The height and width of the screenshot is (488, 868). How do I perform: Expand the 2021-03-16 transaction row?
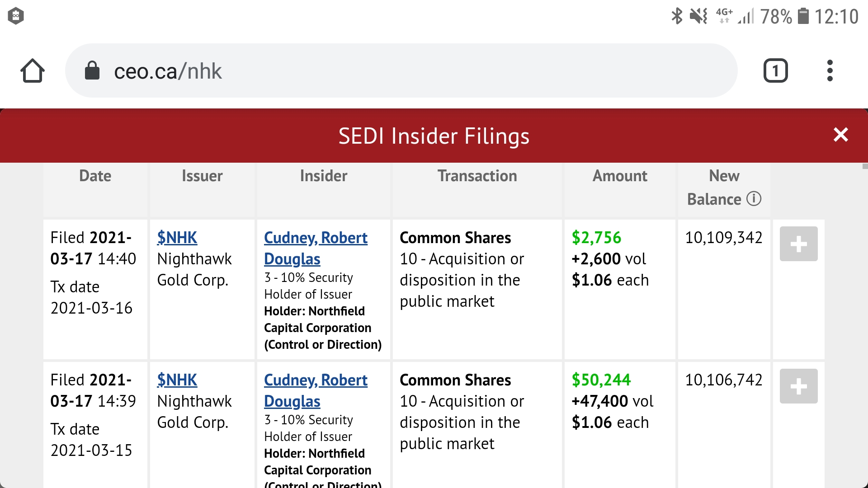pyautogui.click(x=798, y=244)
